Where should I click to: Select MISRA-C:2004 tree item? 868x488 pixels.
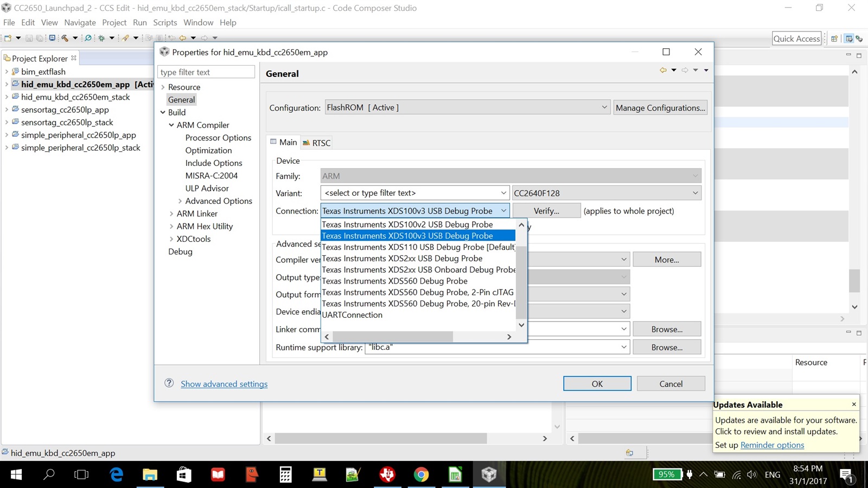coord(212,176)
